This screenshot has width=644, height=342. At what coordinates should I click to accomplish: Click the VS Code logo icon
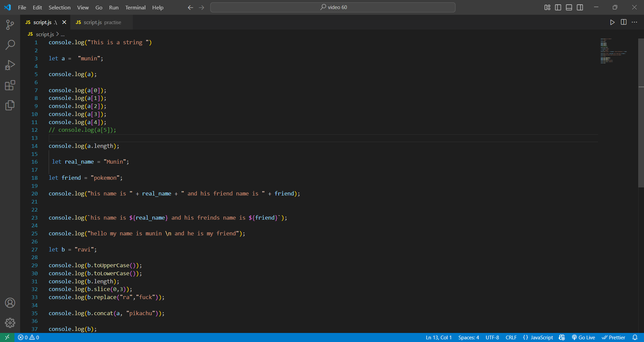[7, 7]
